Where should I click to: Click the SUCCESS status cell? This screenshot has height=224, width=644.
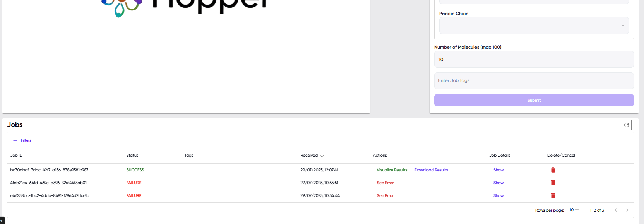pyautogui.click(x=135, y=170)
